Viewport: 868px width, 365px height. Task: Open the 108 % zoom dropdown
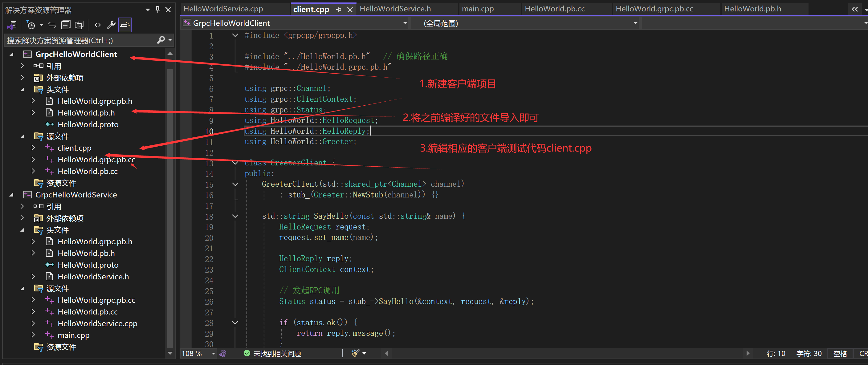coord(213,353)
